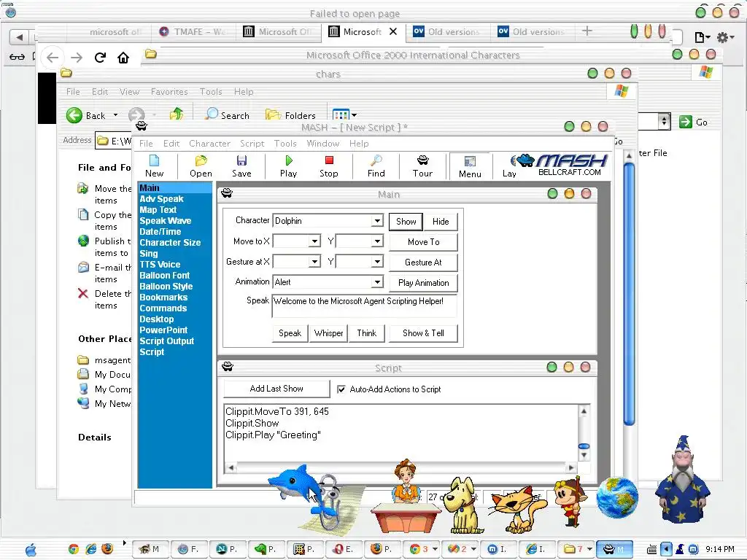The image size is (747, 560).
Task: Click the Earth globe character
Action: (x=617, y=497)
